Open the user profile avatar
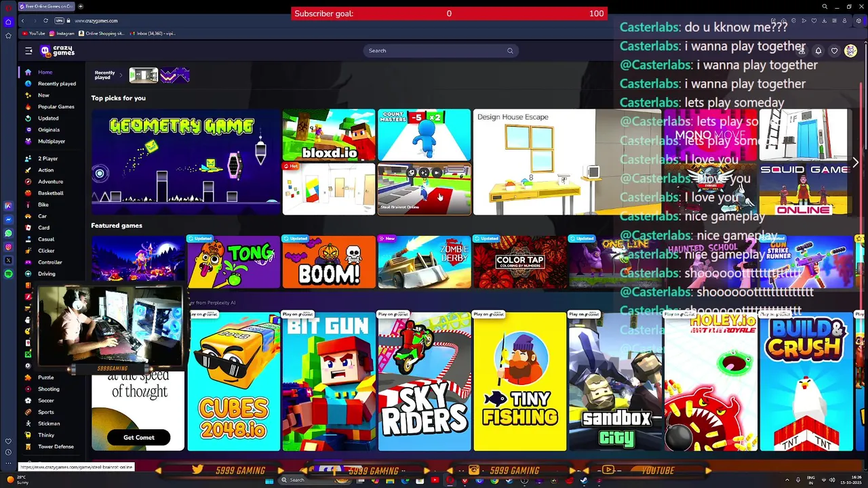The width and height of the screenshot is (868, 488). pos(850,51)
